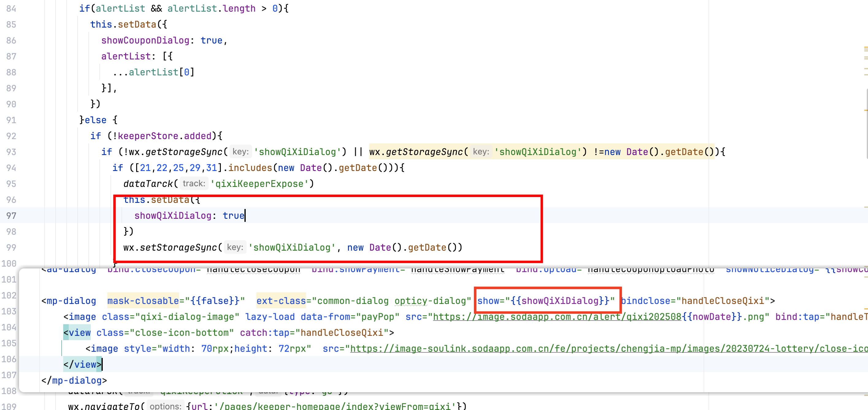Click line number 97 in the gutter
The image size is (868, 410).
pyautogui.click(x=11, y=216)
